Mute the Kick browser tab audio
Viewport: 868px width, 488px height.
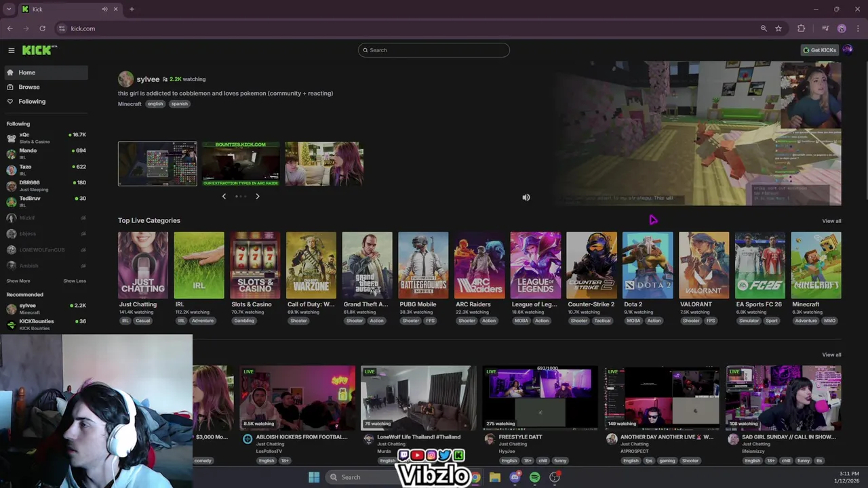click(x=104, y=9)
